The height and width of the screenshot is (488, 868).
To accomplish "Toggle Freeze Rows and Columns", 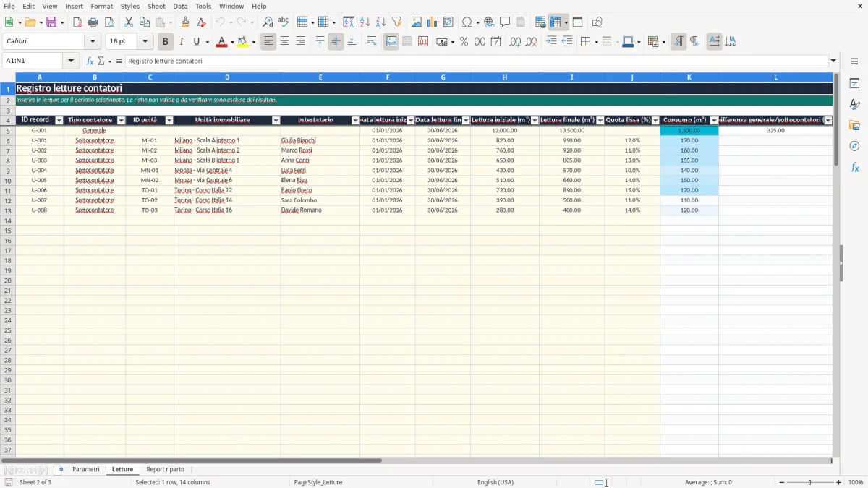I will (556, 22).
